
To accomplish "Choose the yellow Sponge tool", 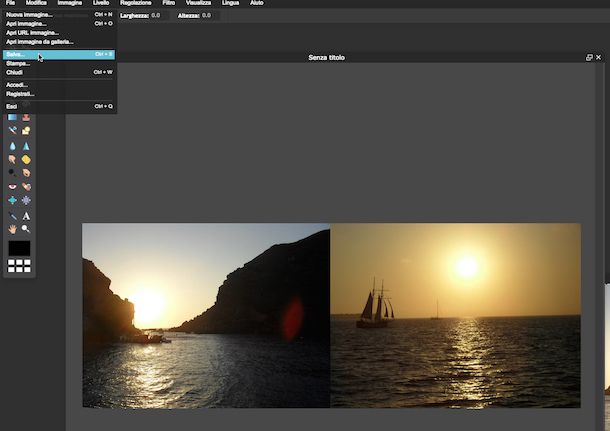I will [26, 159].
